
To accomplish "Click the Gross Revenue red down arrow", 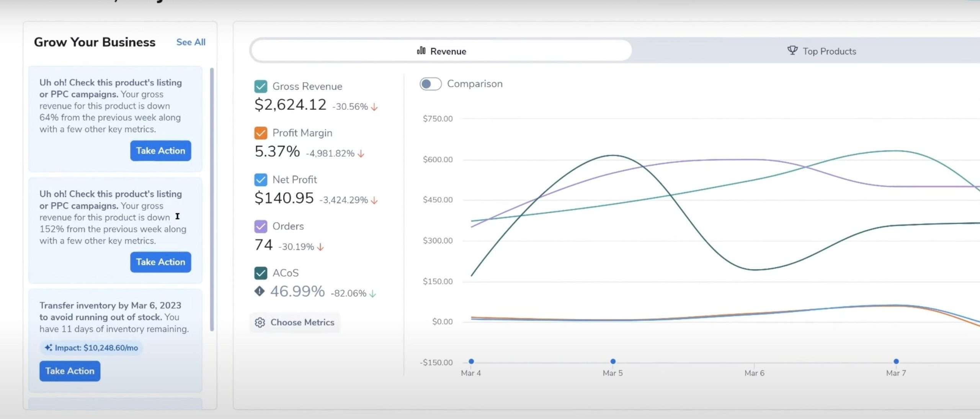I will (x=374, y=107).
